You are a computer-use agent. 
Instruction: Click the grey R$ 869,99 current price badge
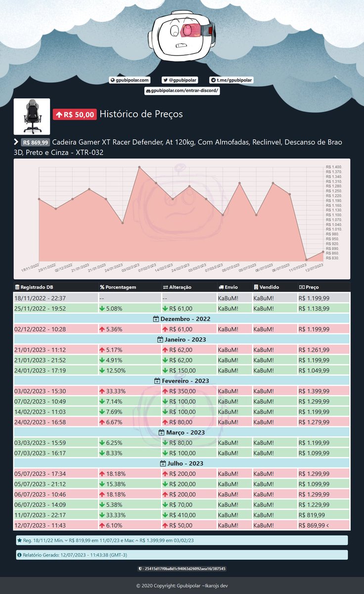point(36,143)
